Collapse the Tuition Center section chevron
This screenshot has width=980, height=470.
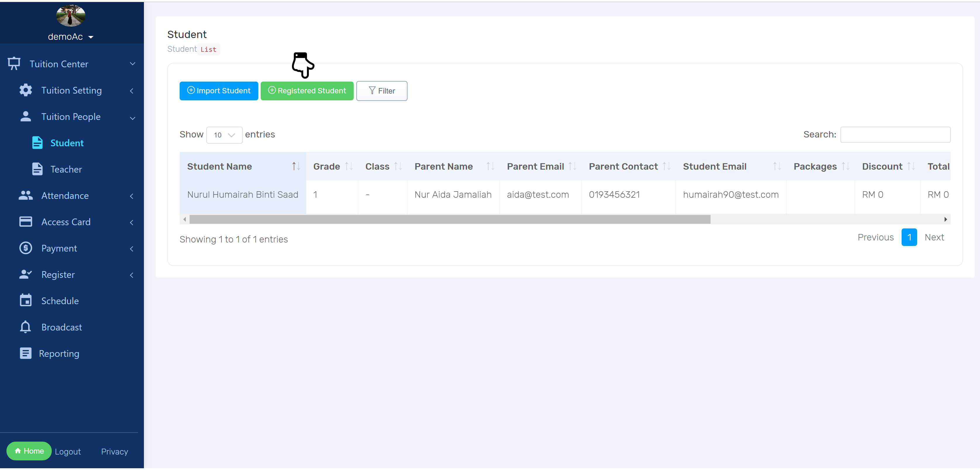[133, 64]
